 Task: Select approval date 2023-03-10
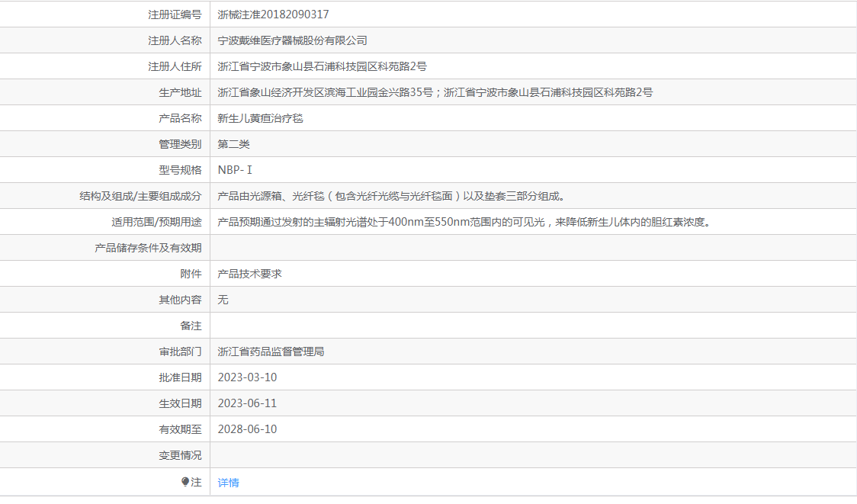click(x=248, y=377)
